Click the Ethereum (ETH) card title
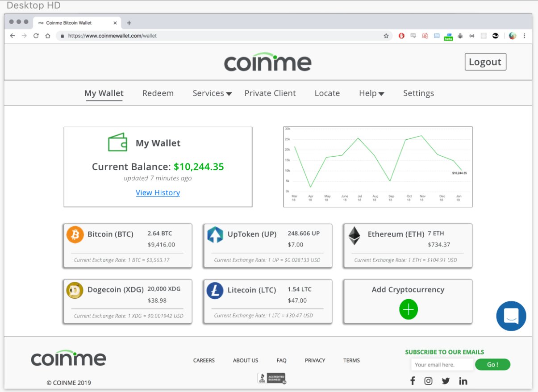This screenshot has height=392, width=538. 396,234
